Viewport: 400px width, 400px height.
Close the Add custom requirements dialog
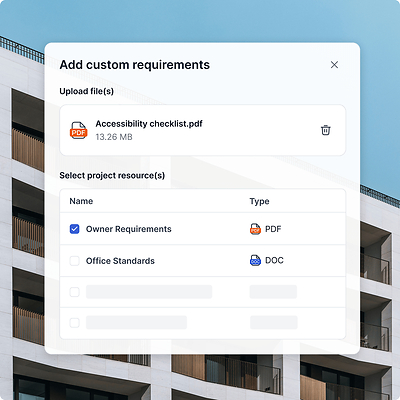click(334, 65)
